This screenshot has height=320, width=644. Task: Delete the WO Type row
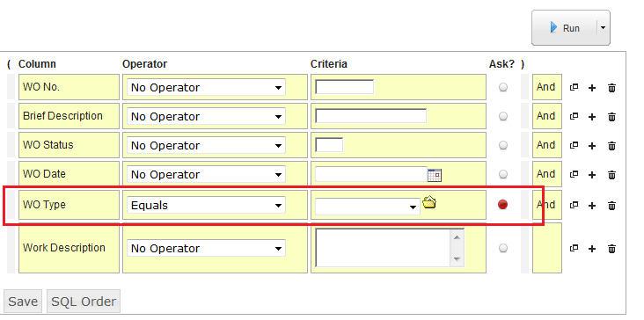tap(611, 205)
